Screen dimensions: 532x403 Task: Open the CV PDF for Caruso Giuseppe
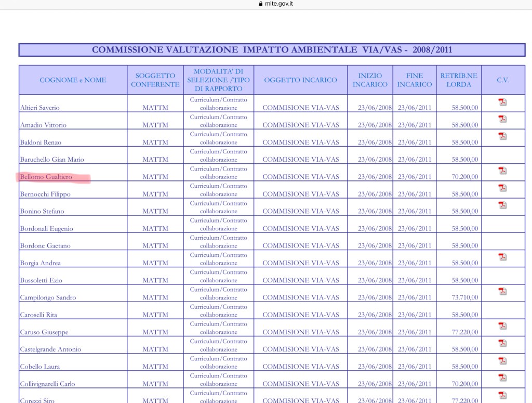[502, 326]
